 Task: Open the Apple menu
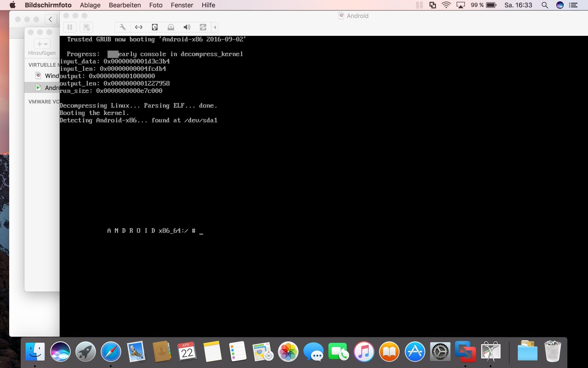click(x=13, y=5)
